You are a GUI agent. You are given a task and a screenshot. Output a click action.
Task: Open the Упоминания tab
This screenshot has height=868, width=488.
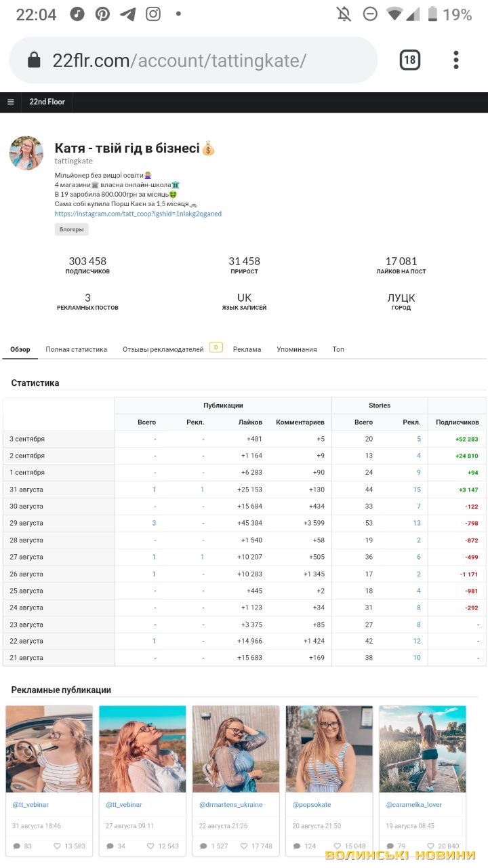click(x=296, y=349)
